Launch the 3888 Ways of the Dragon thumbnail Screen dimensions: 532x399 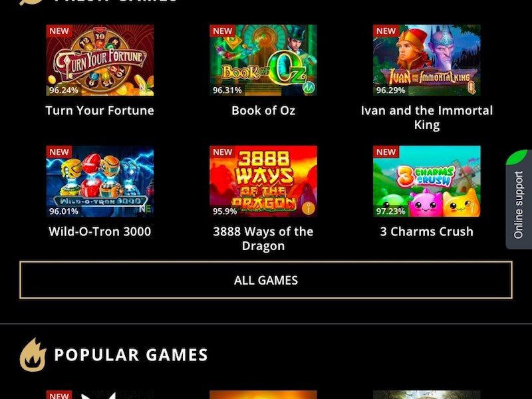[263, 181]
